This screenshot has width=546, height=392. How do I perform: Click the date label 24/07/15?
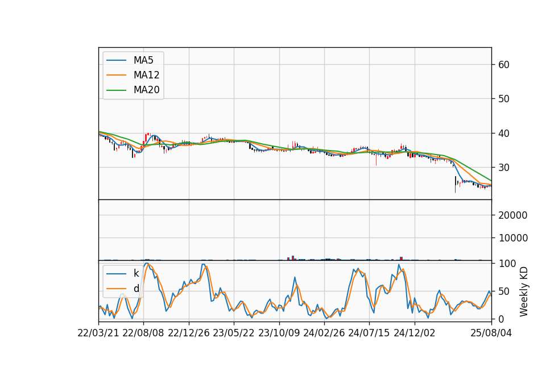369,333
